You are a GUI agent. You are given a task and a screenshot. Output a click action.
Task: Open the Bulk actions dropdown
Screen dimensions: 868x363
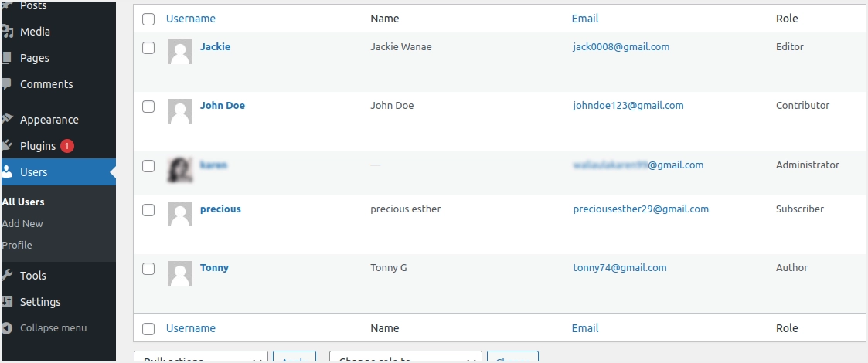201,358
